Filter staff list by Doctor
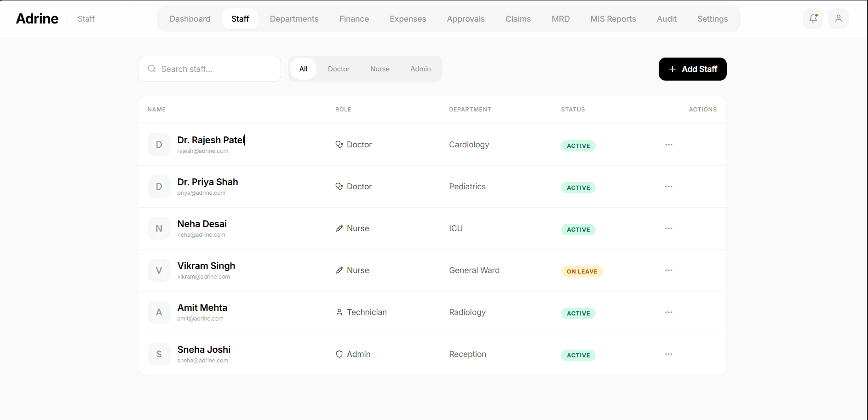868x420 pixels. click(x=339, y=69)
